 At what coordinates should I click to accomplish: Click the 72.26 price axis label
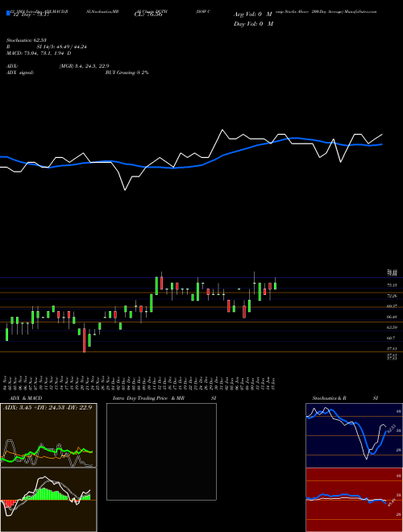click(x=392, y=296)
